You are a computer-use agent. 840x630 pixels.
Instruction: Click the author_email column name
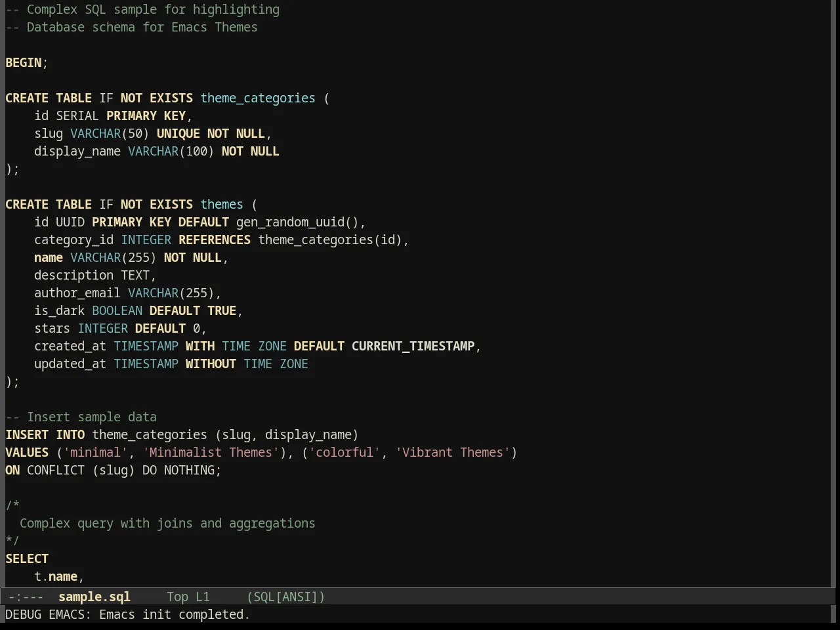click(77, 293)
